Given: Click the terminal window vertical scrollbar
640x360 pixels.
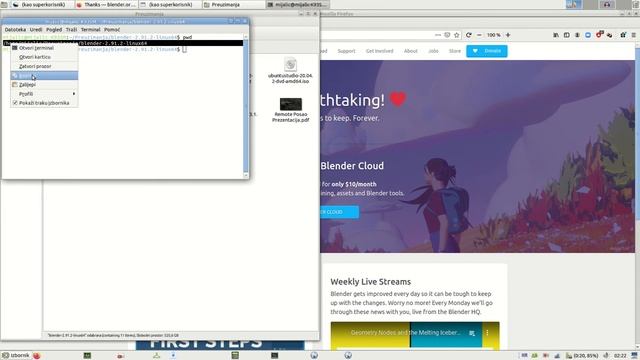Looking at the screenshot, I should pos(246,106).
